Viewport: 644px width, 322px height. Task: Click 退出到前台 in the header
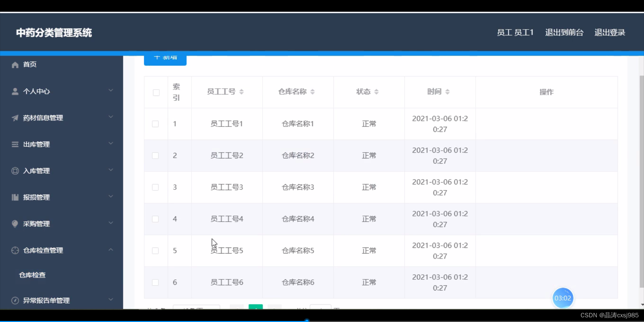(564, 32)
